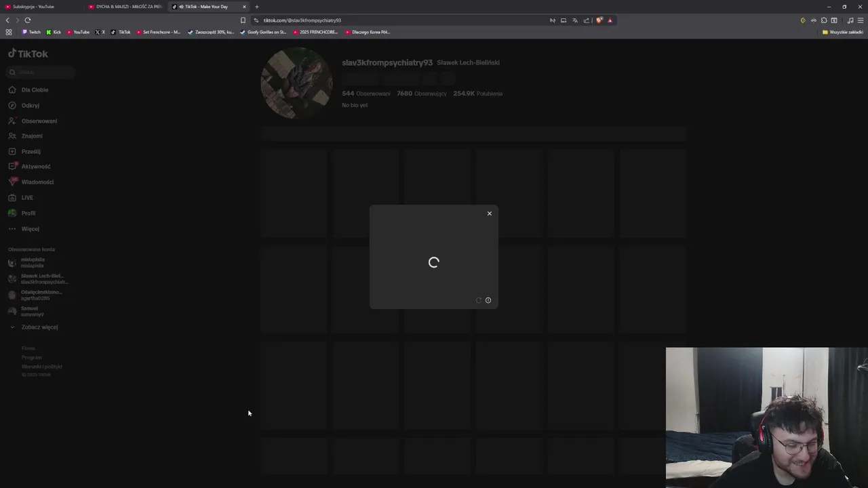Go to LIVE section
The image size is (868, 488).
20,197
